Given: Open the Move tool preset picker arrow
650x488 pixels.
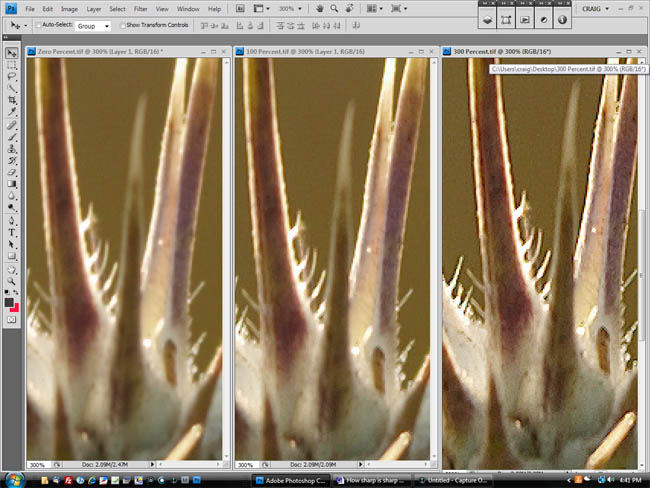Looking at the screenshot, I should [x=26, y=26].
